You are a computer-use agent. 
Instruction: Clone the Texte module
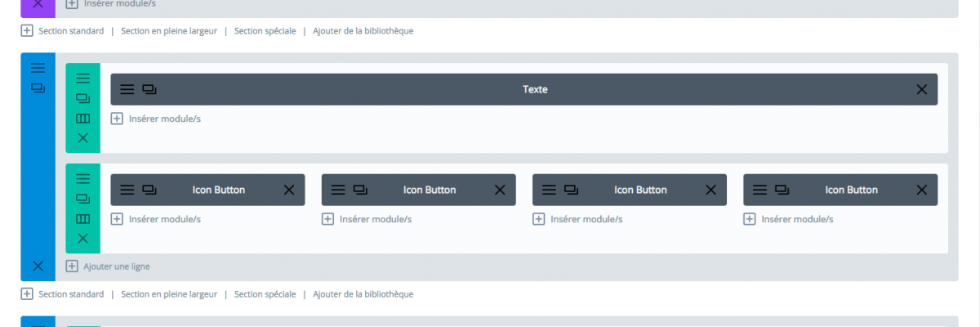pyautogui.click(x=149, y=89)
